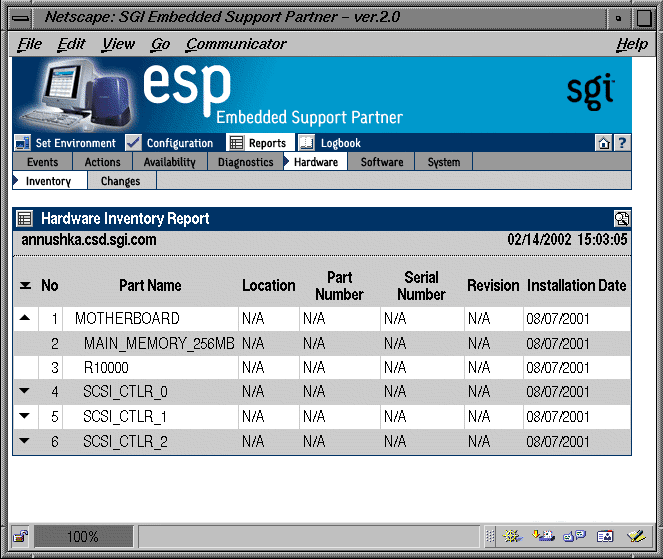Click MAIN_MEMORY_256MB part name

point(159,343)
